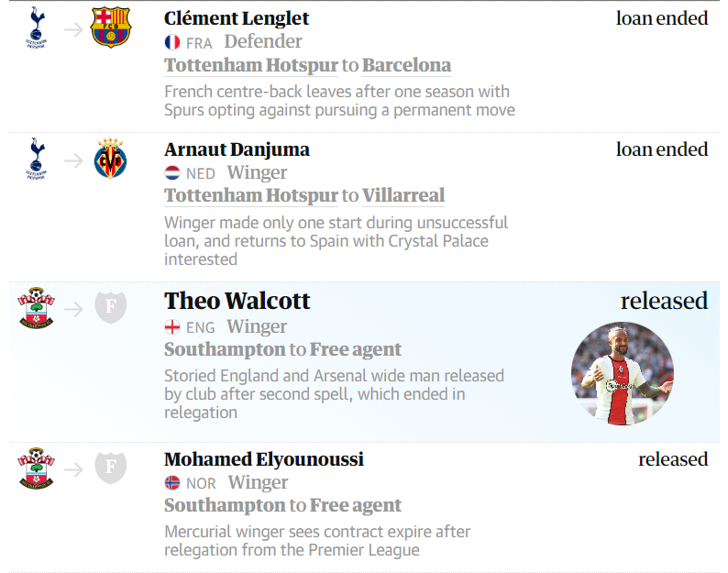Click Tottenham crest in Arnaut Danjuma row

[x=36, y=159]
